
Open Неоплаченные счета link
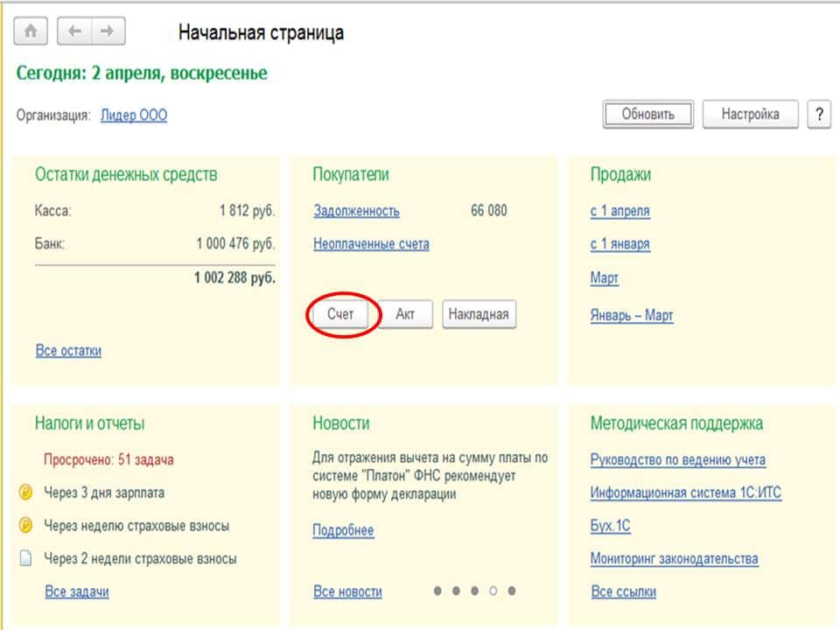coord(371,244)
